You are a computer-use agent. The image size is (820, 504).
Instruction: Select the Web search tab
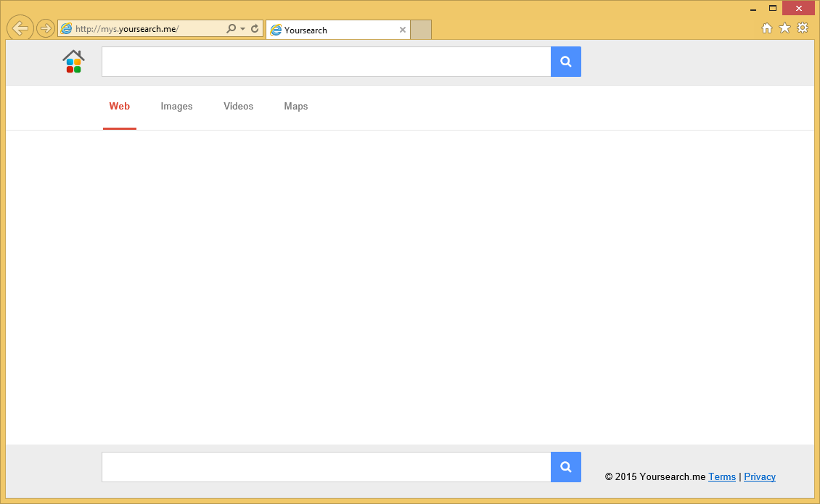click(x=119, y=106)
